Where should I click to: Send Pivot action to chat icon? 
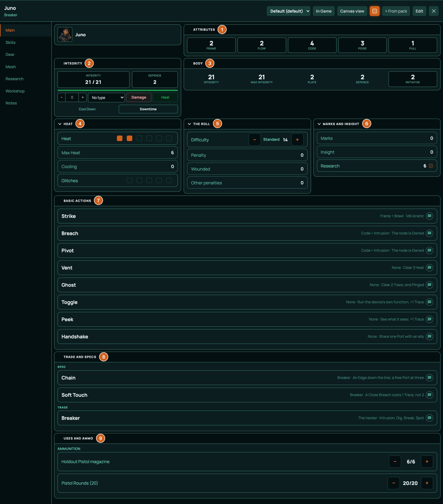(x=429, y=250)
